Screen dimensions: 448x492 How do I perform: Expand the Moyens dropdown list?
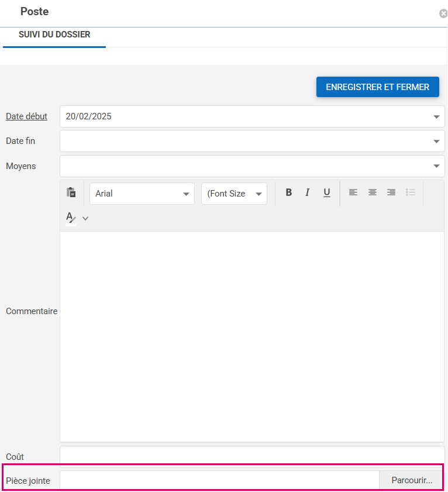[436, 166]
